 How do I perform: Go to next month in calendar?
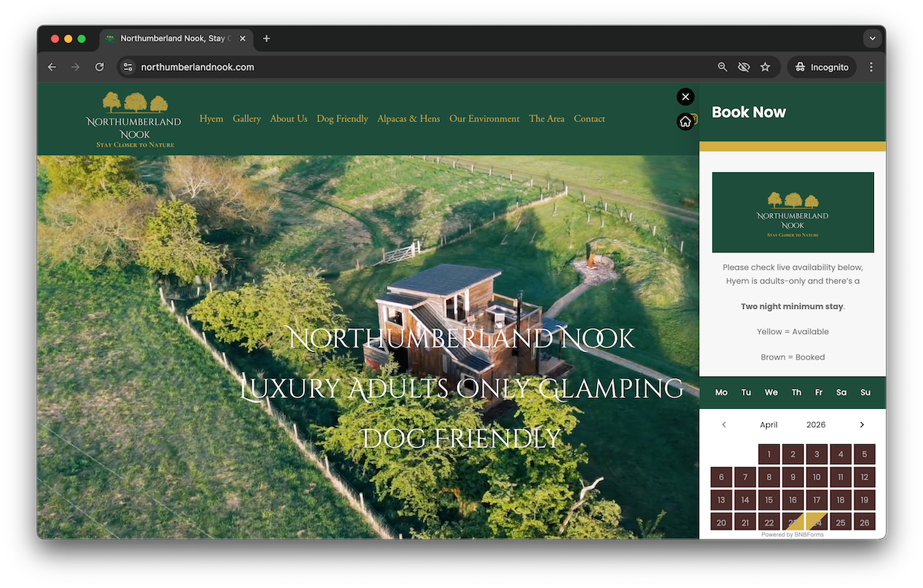pos(861,425)
